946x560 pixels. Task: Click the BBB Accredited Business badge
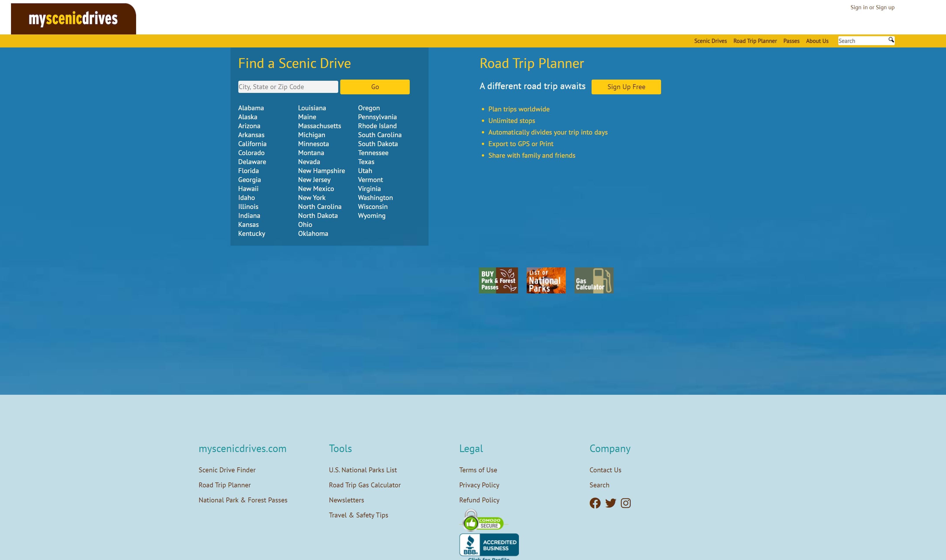489,545
